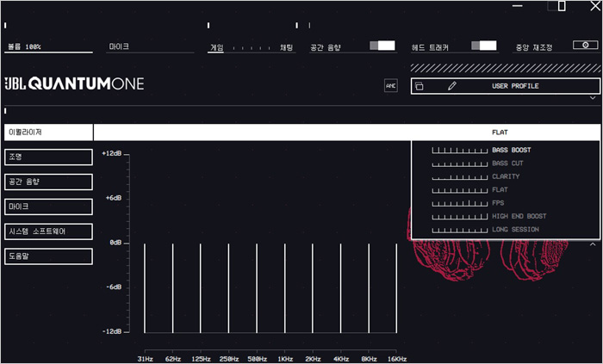The width and height of the screenshot is (603, 364).
Task: Click the FLAT curve preview icon in list
Action: (459, 190)
